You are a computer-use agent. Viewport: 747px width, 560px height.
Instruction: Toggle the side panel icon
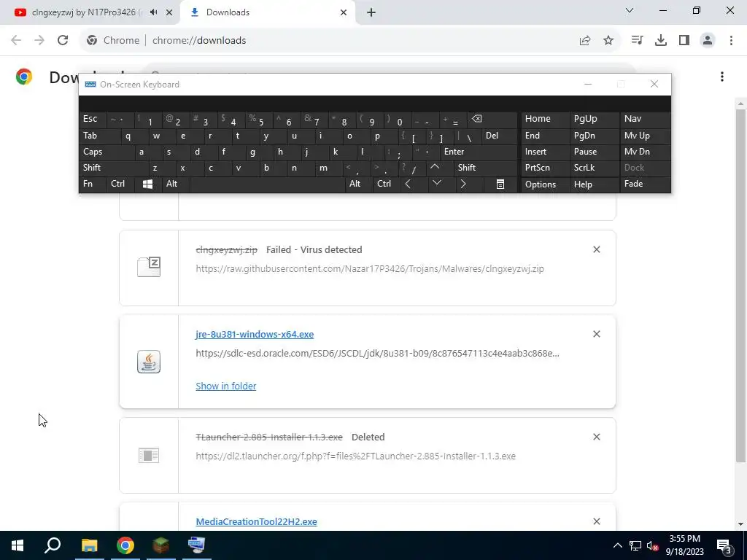[x=684, y=41]
